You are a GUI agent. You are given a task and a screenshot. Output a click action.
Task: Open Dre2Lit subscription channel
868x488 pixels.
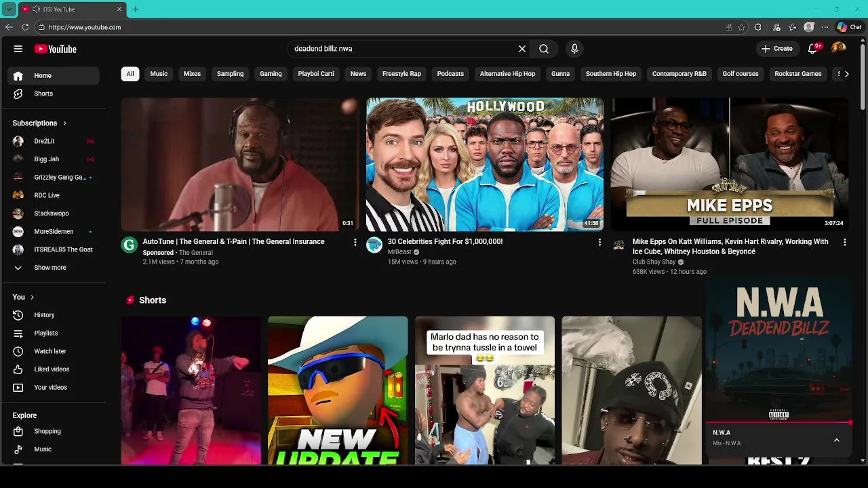coord(54,141)
